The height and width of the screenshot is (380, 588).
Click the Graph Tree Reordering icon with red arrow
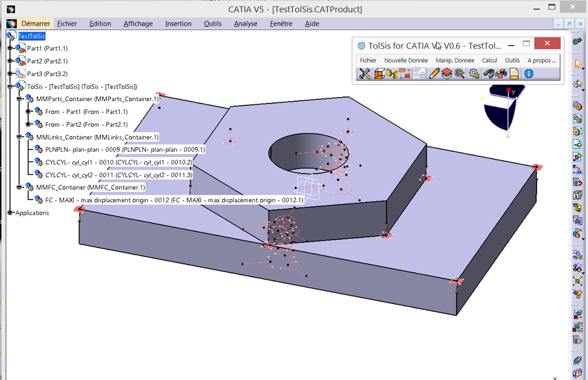pyautogui.click(x=577, y=182)
